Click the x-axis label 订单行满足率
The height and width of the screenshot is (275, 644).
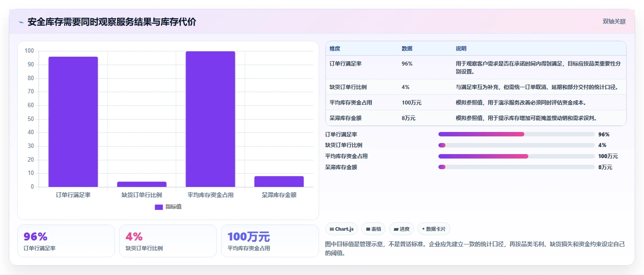tap(73, 195)
